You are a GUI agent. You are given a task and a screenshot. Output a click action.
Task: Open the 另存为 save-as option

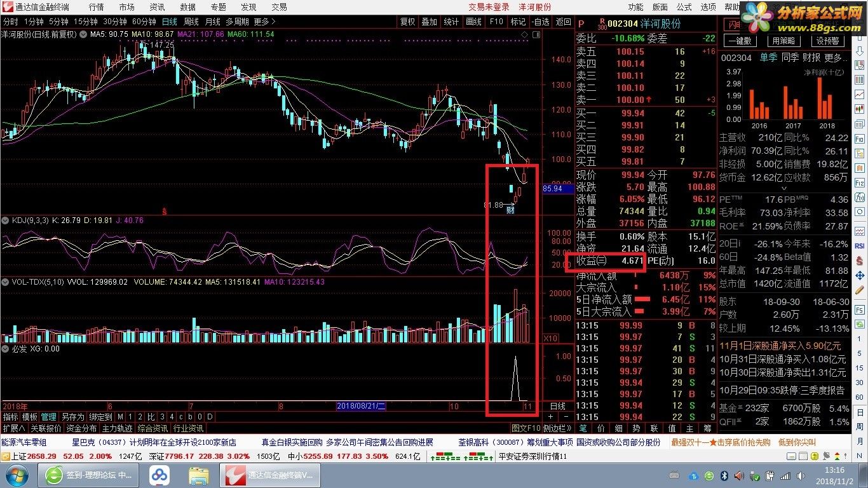click(x=73, y=417)
